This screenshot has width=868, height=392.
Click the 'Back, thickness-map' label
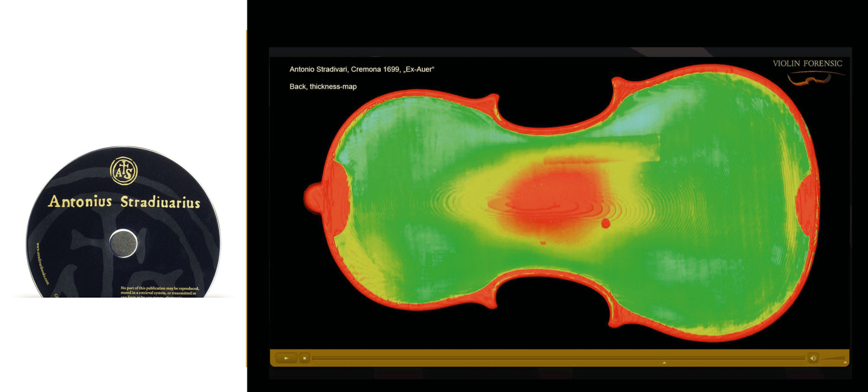pos(323,87)
